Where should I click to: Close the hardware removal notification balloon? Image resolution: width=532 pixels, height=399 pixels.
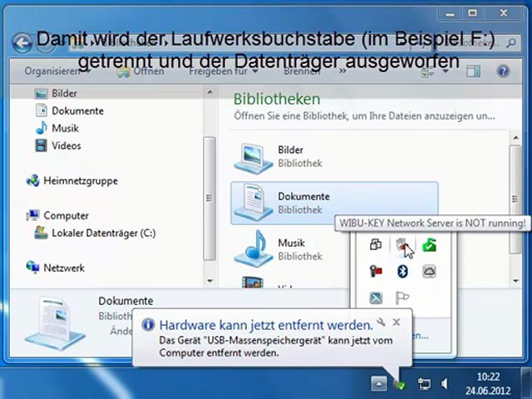coord(397,322)
